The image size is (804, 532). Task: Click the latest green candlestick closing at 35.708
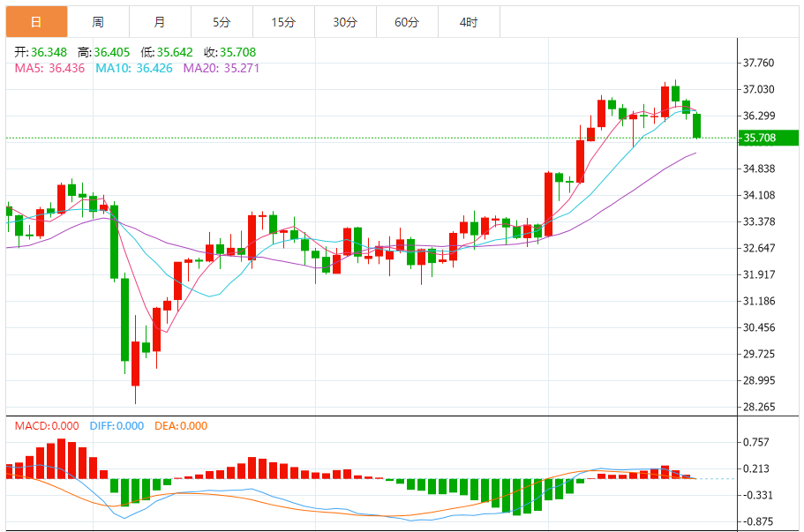click(x=697, y=125)
